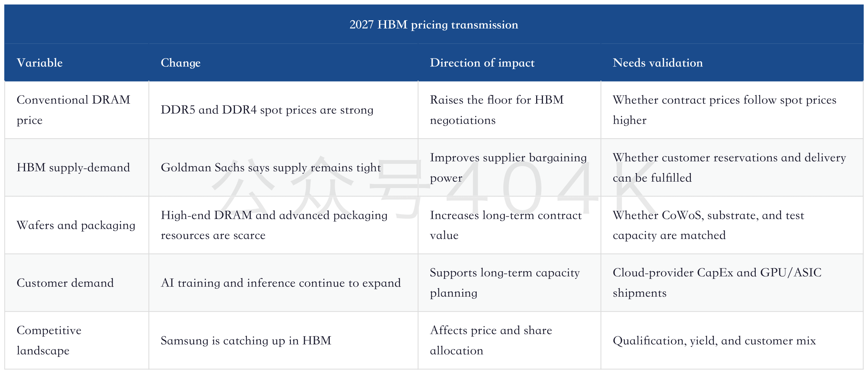
Task: Click the 'Direction of impact' column header
Action: (482, 63)
